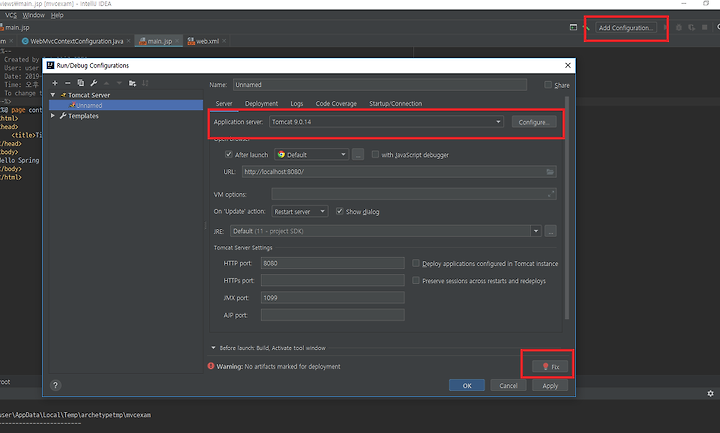The image size is (720, 433).
Task: Enable Preserve sessions across restarts and redeploys
Action: click(x=416, y=280)
